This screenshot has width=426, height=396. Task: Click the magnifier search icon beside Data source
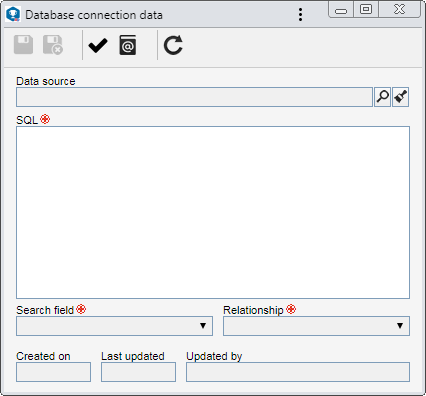click(383, 97)
